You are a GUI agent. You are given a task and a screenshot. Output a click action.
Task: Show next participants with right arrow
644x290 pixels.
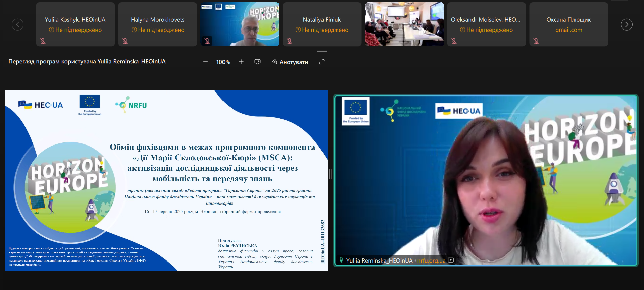626,24
